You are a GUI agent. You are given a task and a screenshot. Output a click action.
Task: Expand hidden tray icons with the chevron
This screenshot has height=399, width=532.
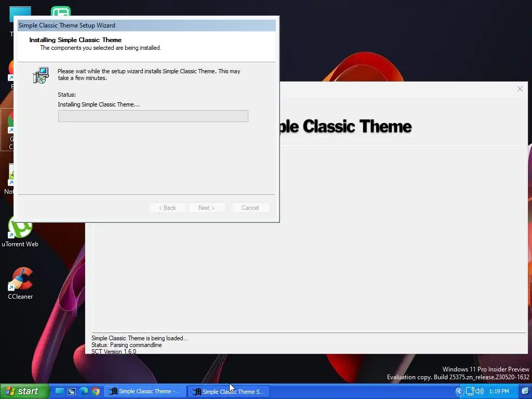[459, 391]
